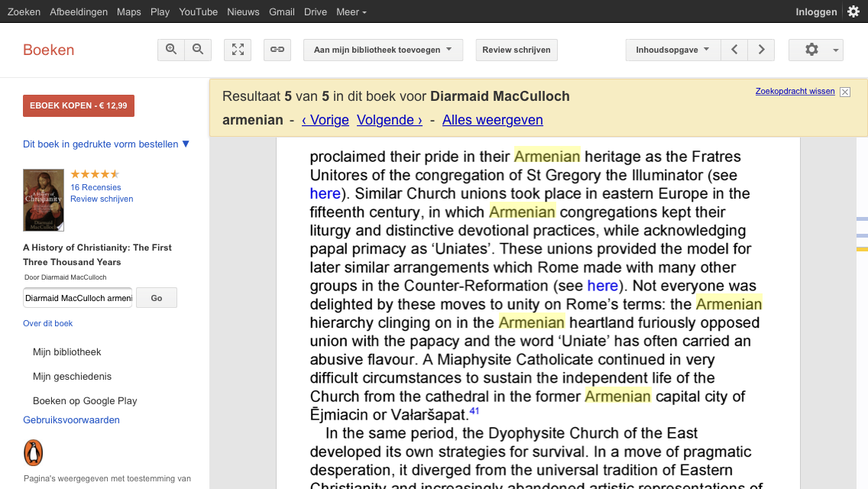Focus the search-in-book input field
868x489 pixels.
pos(77,298)
